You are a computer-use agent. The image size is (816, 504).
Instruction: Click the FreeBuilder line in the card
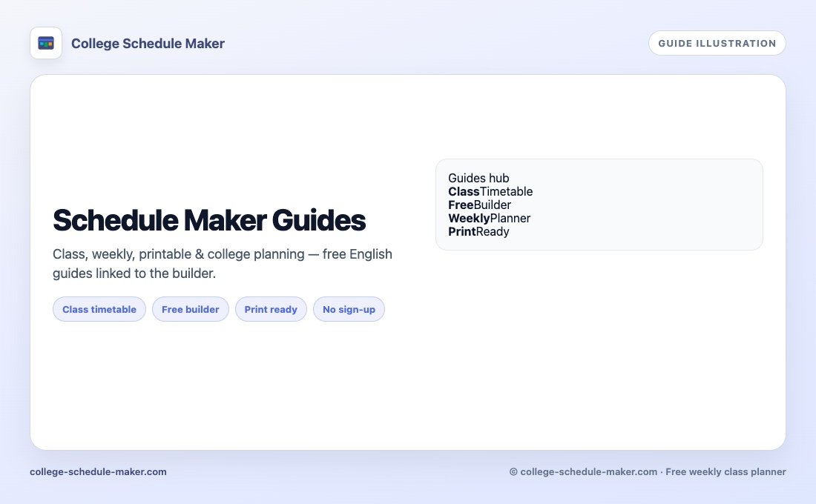point(479,205)
